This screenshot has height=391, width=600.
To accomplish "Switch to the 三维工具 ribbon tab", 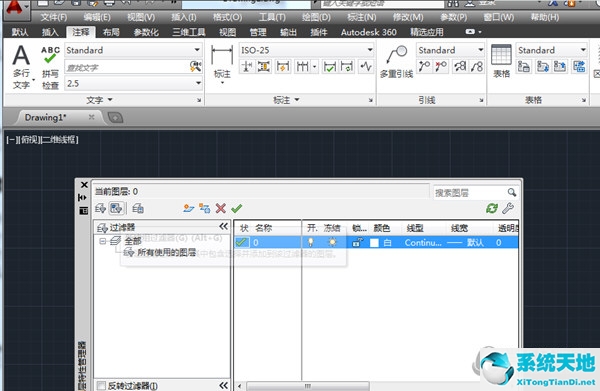I will [x=189, y=32].
